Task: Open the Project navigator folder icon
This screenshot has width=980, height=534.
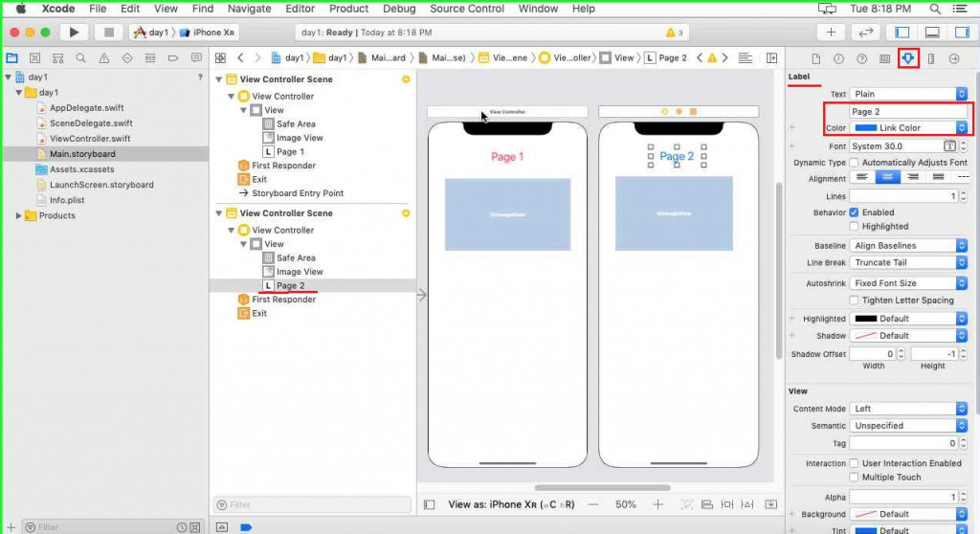Action: (x=11, y=58)
